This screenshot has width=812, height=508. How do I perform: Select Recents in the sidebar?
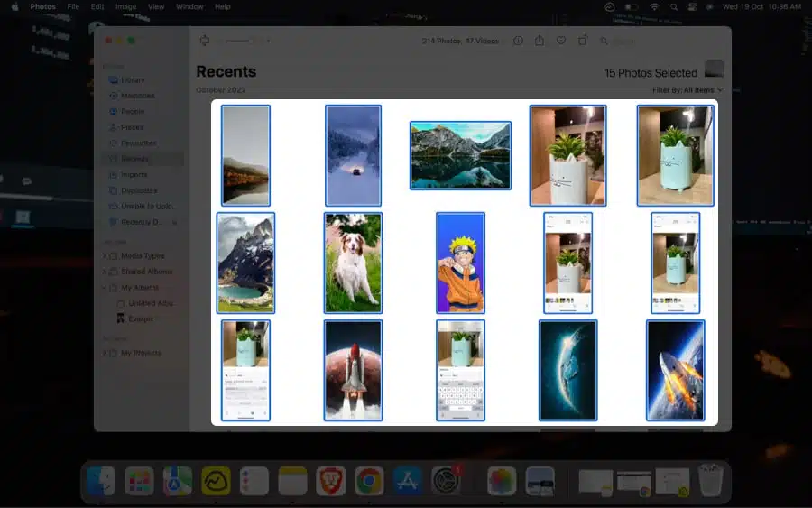coord(143,159)
